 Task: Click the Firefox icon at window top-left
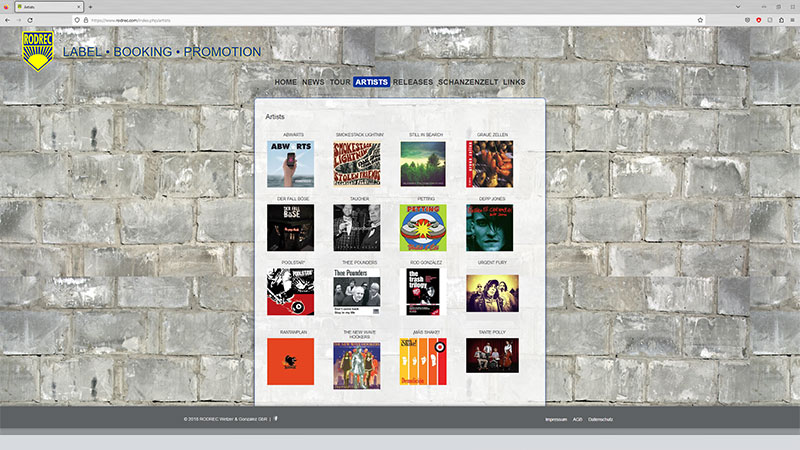pyautogui.click(x=6, y=7)
